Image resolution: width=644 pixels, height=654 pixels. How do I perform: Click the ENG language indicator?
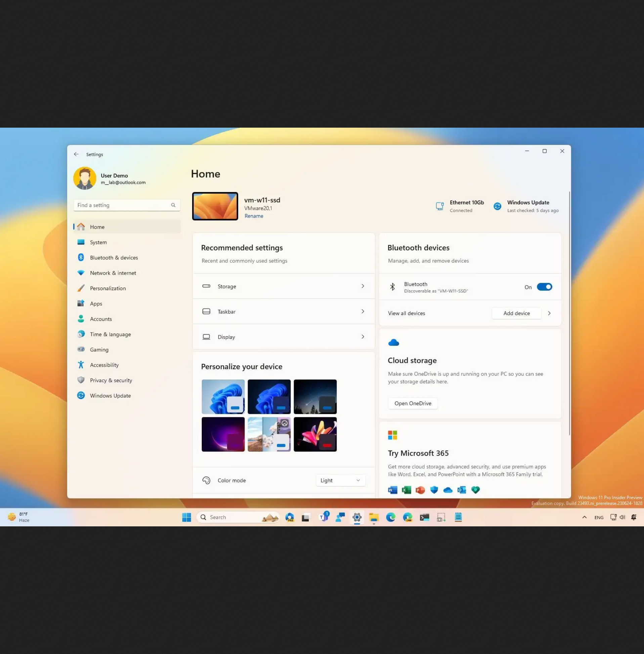tap(599, 517)
